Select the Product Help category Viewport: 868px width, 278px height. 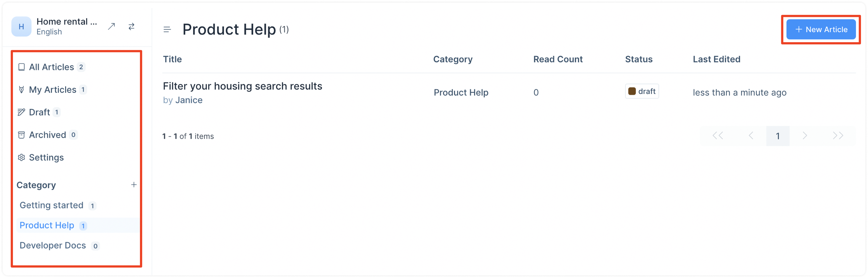(53, 225)
